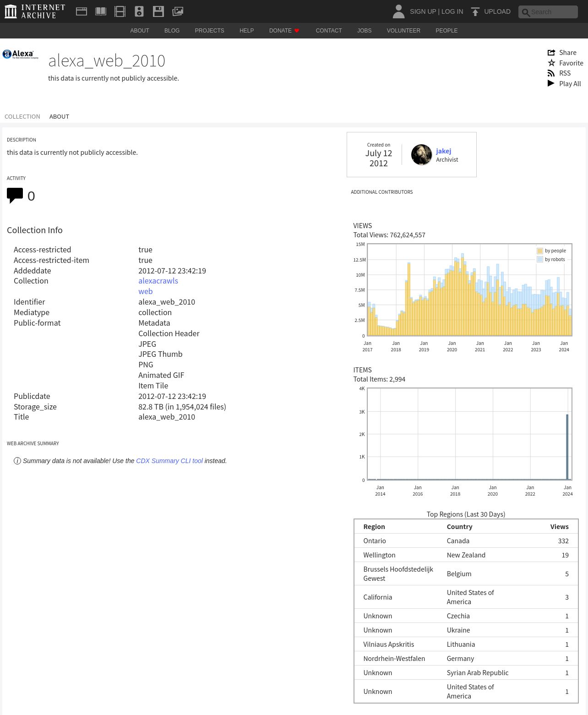The image size is (588, 715).
Task: Click the 'by people' legend swatch
Action: (x=540, y=251)
